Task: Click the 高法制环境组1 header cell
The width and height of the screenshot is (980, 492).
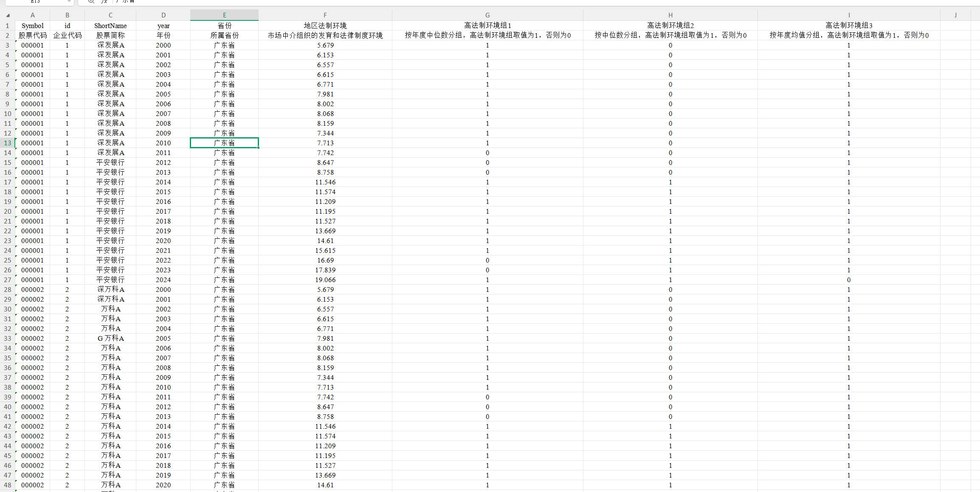Action: point(487,26)
